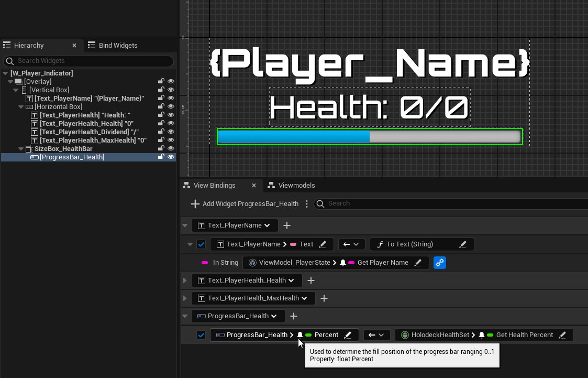This screenshot has width=588, height=378.
Task: Hide the Text_PlayerName widget via eye icon
Action: pos(171,98)
